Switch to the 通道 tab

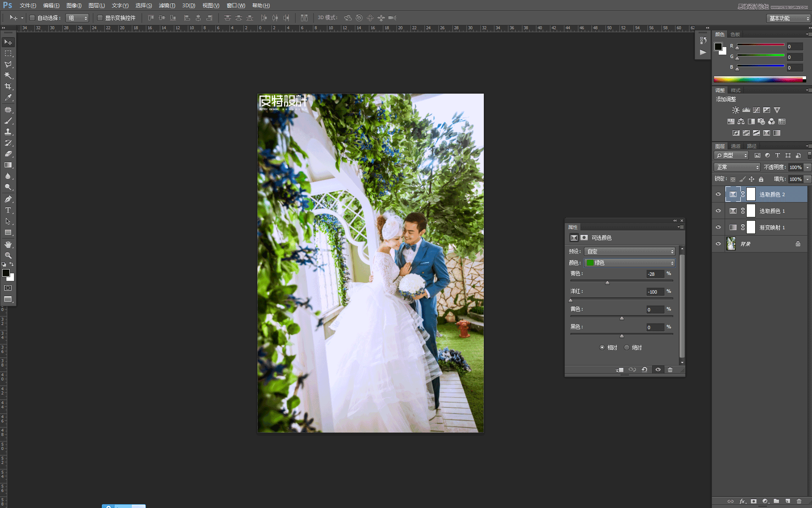click(x=736, y=146)
